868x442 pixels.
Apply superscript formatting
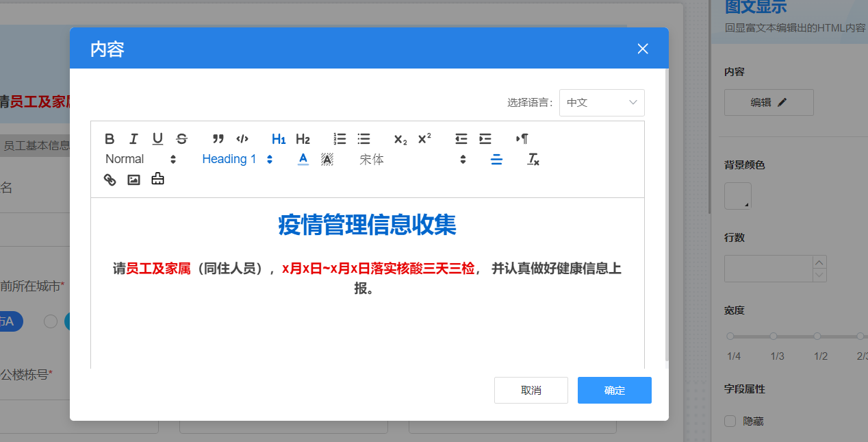424,139
